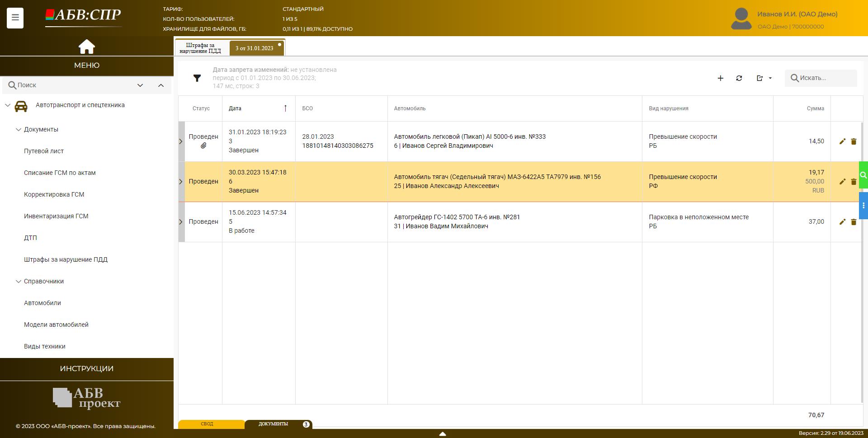The width and height of the screenshot is (868, 438).
Task: Refresh the fines list
Action: (x=739, y=78)
